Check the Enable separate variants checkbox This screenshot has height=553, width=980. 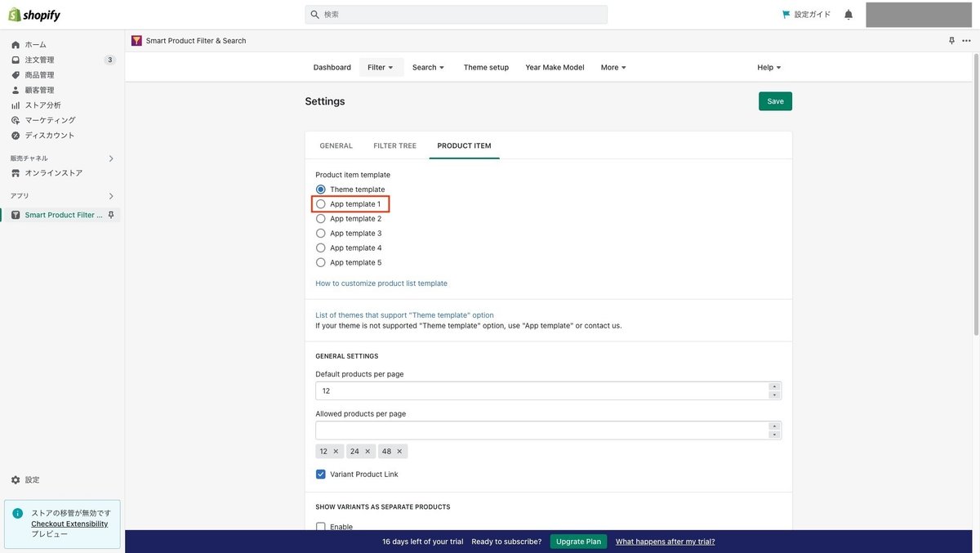click(321, 527)
